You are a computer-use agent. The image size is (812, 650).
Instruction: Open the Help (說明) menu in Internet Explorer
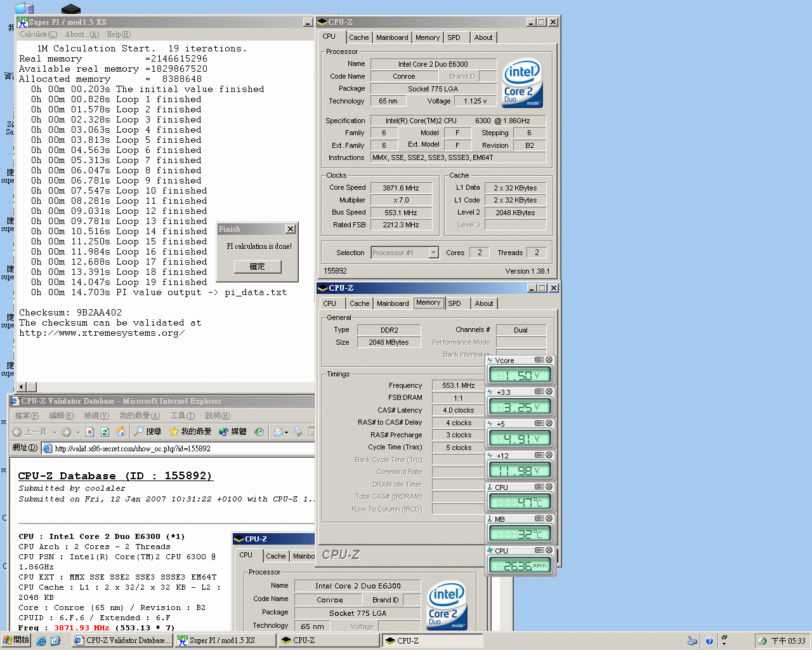pyautogui.click(x=218, y=416)
